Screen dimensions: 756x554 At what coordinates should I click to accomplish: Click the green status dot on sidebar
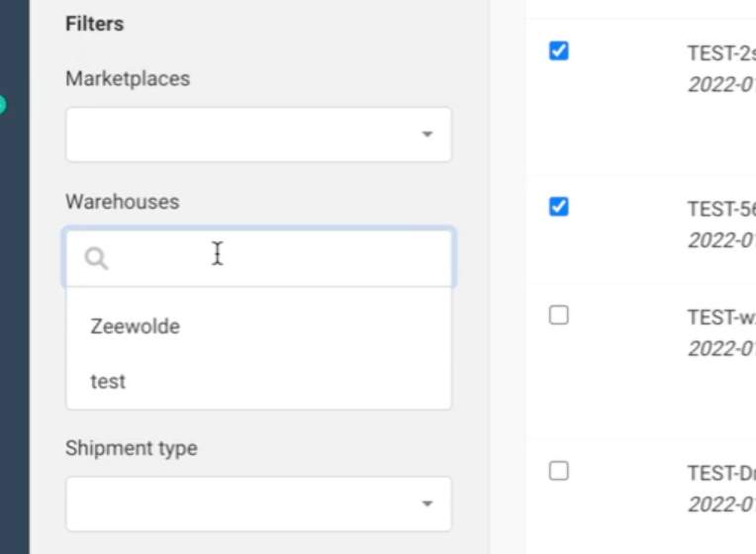[2, 104]
